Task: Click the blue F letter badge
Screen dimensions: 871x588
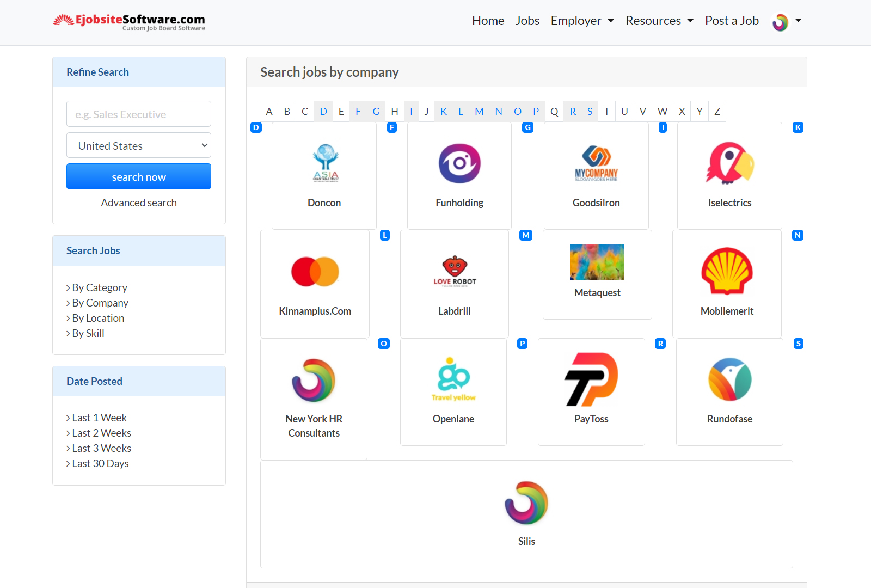Action: [x=392, y=127]
